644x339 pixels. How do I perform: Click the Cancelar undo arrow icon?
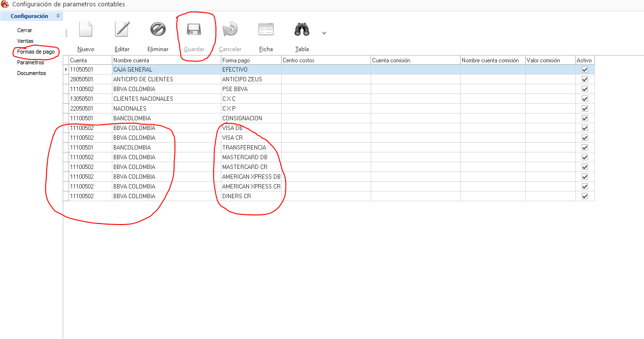point(230,30)
